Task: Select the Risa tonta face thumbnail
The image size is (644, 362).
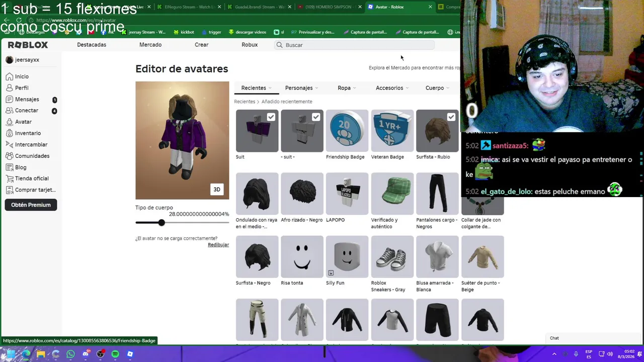Action: pos(302,257)
